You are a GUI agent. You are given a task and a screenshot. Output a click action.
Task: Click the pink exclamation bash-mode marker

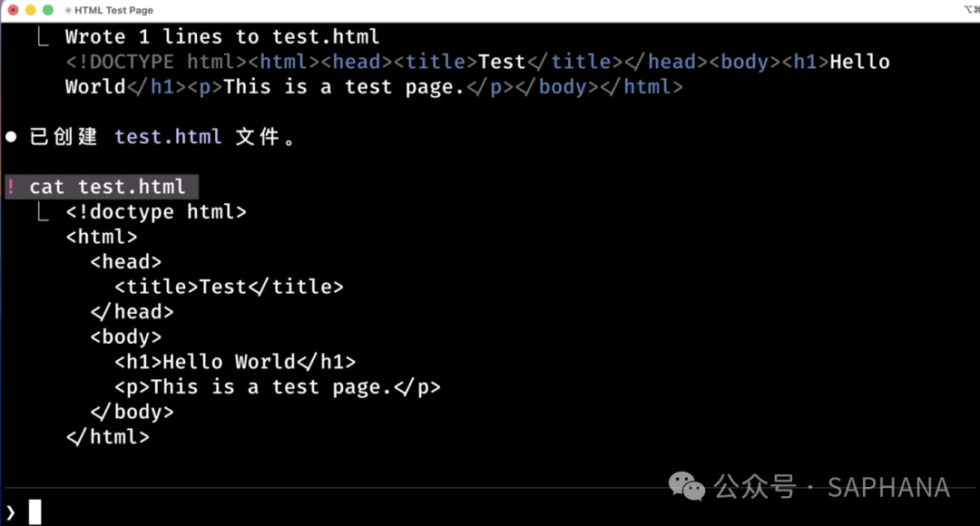11,187
